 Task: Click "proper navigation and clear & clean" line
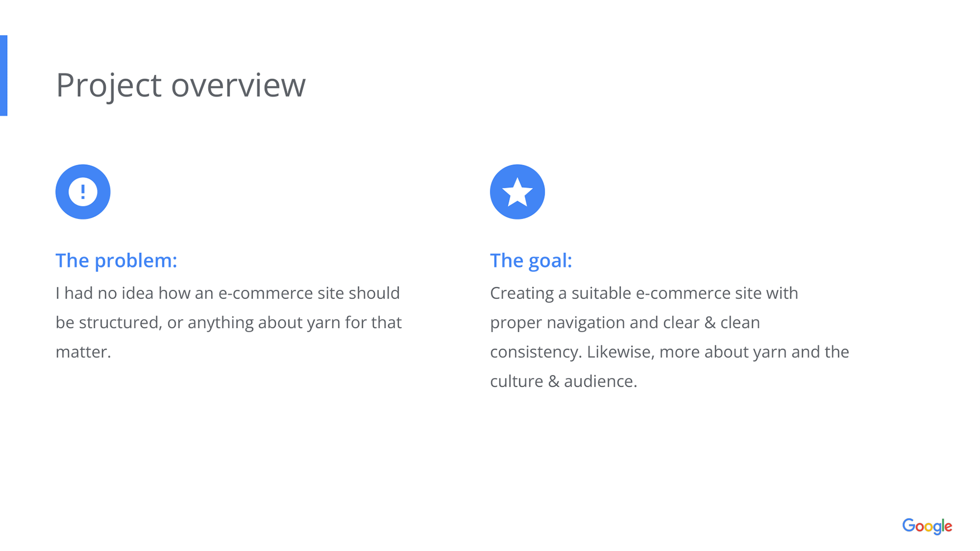(625, 323)
